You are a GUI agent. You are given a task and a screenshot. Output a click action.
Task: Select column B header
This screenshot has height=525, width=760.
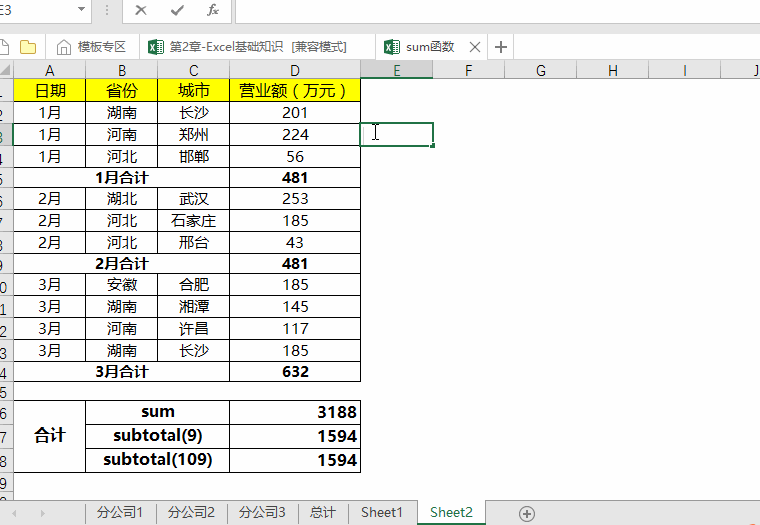[122, 71]
